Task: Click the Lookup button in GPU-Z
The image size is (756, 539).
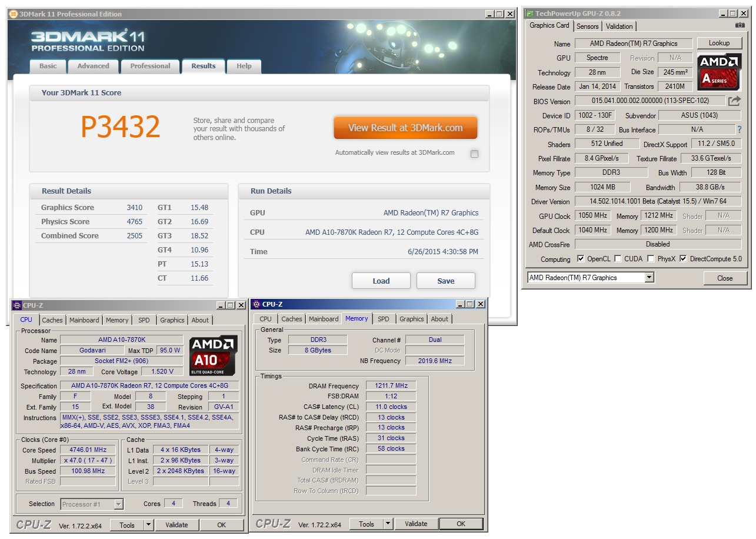Action: (719, 43)
